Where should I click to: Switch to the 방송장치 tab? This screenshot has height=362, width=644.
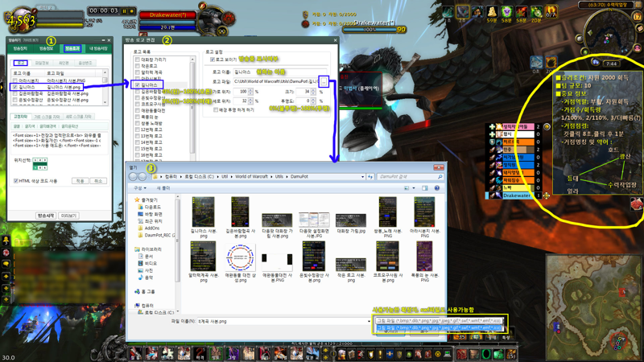click(21, 48)
